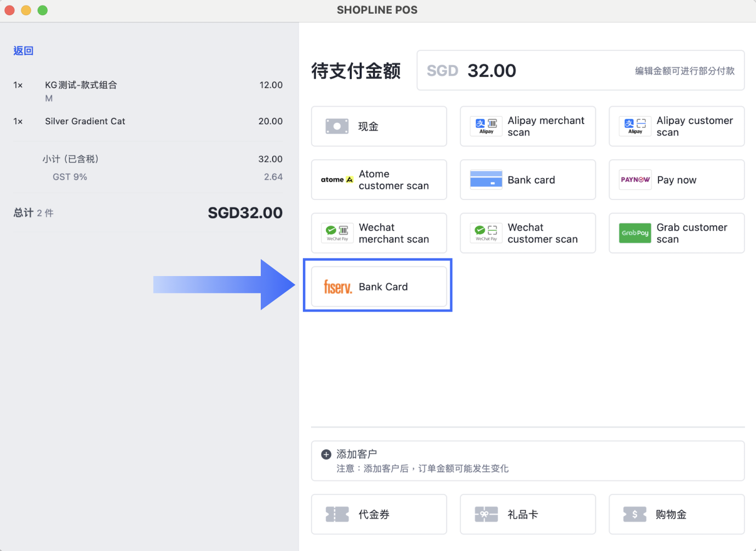Click the 小计 (已含税) subtotal label

point(71,159)
